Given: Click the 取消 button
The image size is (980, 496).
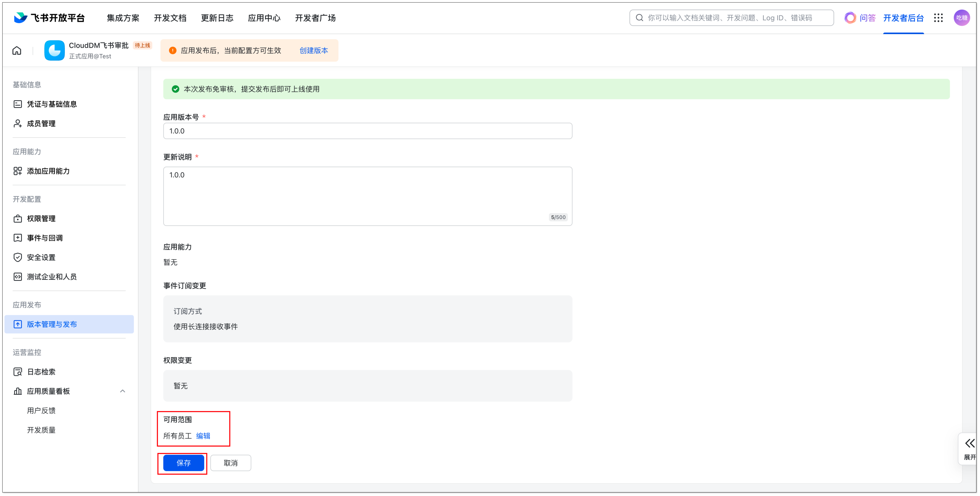Looking at the screenshot, I should (x=231, y=463).
